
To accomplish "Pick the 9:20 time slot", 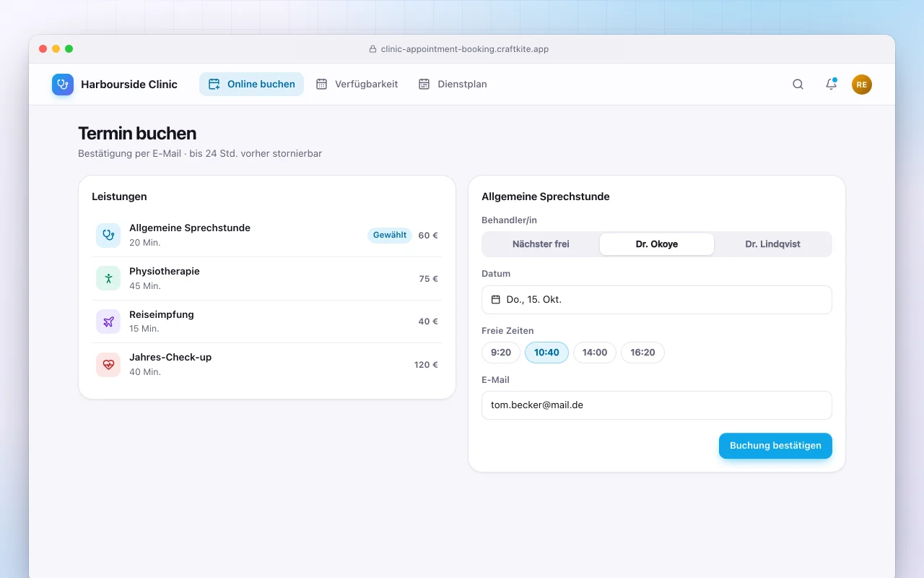I will tap(501, 353).
